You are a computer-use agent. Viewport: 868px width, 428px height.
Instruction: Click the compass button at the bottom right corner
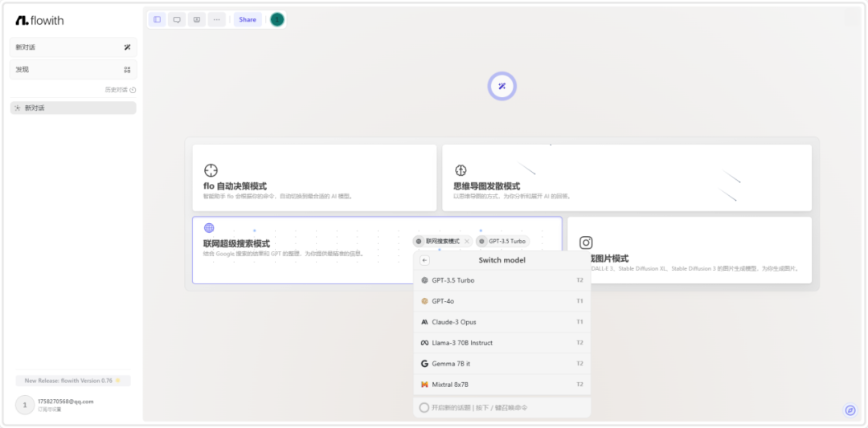tap(850, 410)
